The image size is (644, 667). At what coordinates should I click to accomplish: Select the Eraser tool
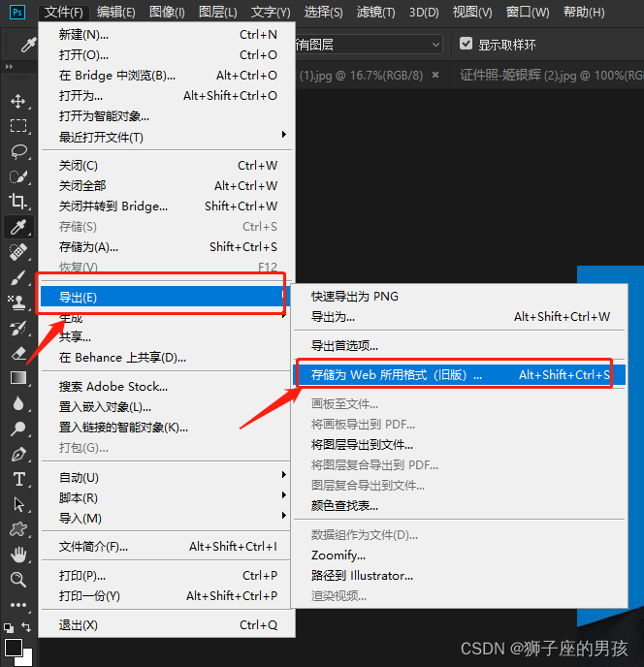tap(17, 353)
